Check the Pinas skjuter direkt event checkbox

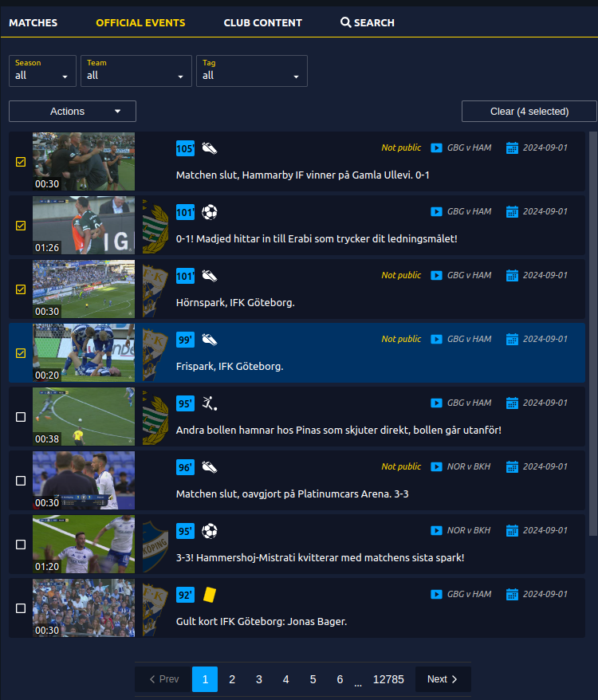click(x=21, y=417)
